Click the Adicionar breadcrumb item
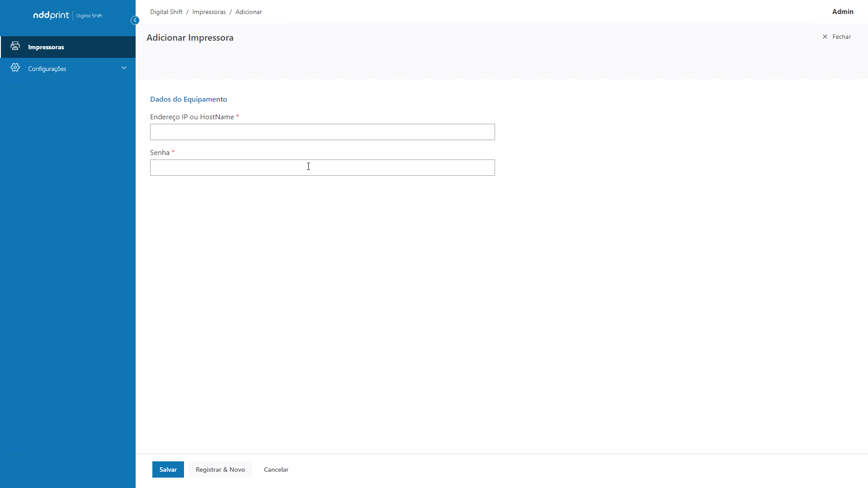 [249, 12]
